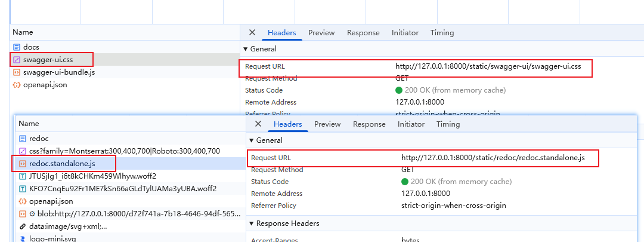Image resolution: width=644 pixels, height=242 pixels.
Task: Click font icon beside KFO7CnqEu92Fr1ME7 woff2 file
Action: [x=23, y=189]
